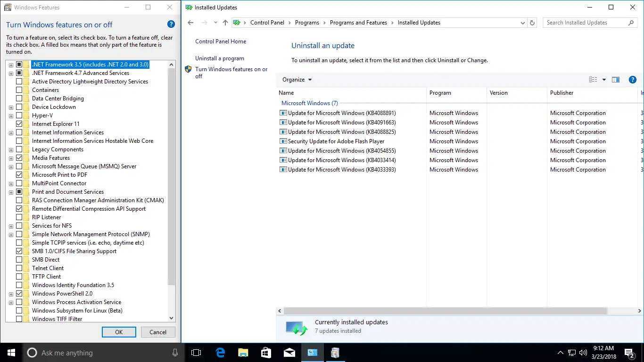Click the icon of update KB4088891

click(x=283, y=113)
